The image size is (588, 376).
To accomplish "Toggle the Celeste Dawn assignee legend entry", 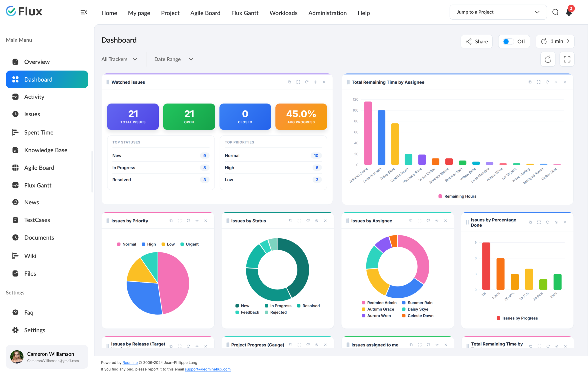I will point(418,316).
